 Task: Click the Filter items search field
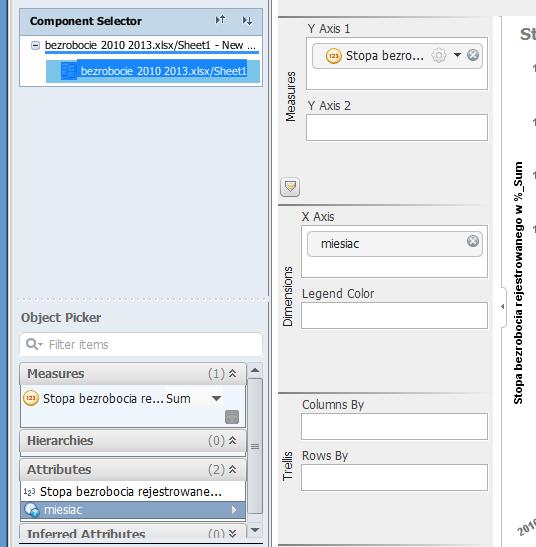(x=141, y=345)
